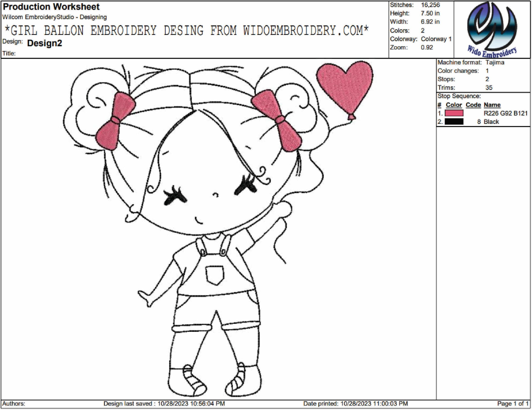Click the 'R226 G92 B121' color name
This screenshot has width=532, height=410.
[x=505, y=113]
